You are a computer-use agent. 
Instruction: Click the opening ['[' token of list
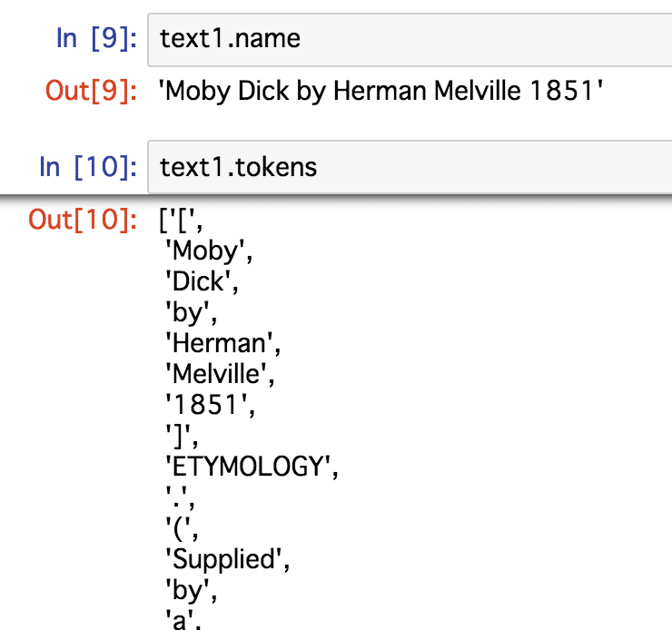(x=181, y=221)
